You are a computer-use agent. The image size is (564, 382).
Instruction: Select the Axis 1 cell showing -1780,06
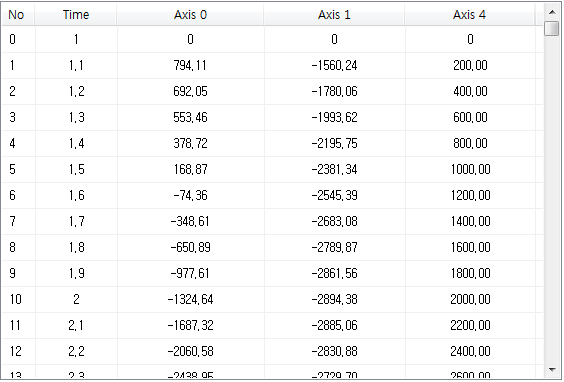pos(335,91)
